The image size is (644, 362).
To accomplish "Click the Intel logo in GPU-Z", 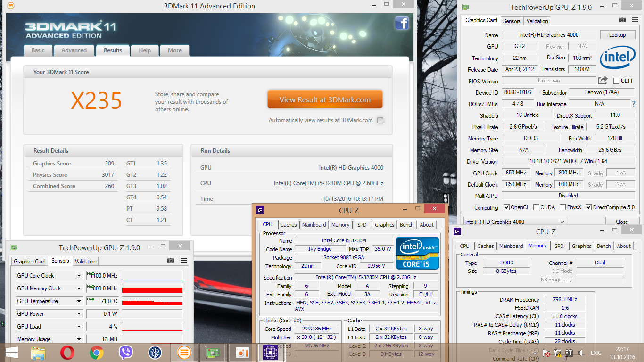I will click(618, 58).
